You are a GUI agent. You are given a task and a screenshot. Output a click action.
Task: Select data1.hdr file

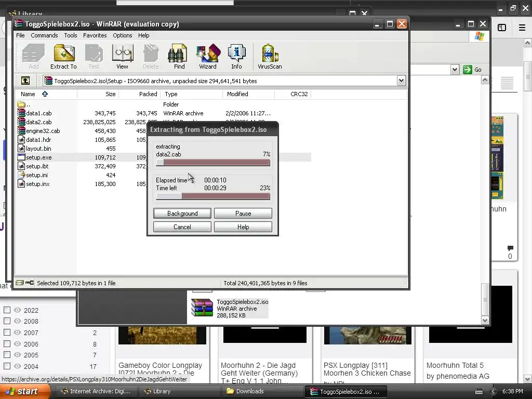[x=38, y=140]
